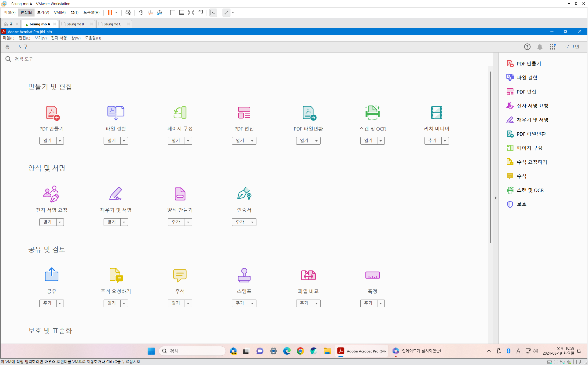This screenshot has height=365, width=588.
Task: Click the 리치 미디어 film icon
Action: coord(436,113)
